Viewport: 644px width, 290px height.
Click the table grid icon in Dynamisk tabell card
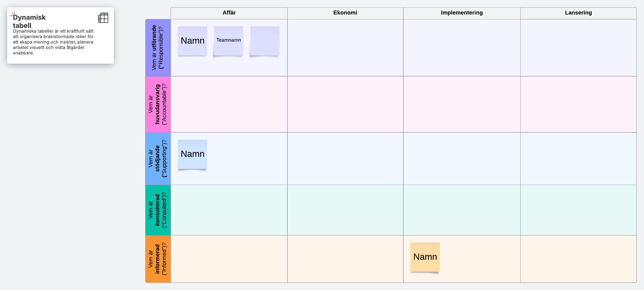click(x=103, y=18)
